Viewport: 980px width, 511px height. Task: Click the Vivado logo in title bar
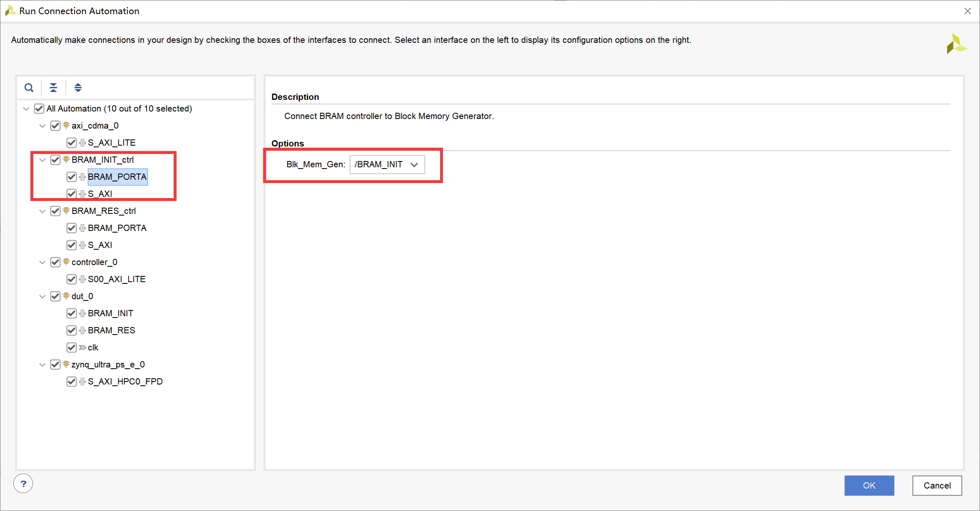10,11
